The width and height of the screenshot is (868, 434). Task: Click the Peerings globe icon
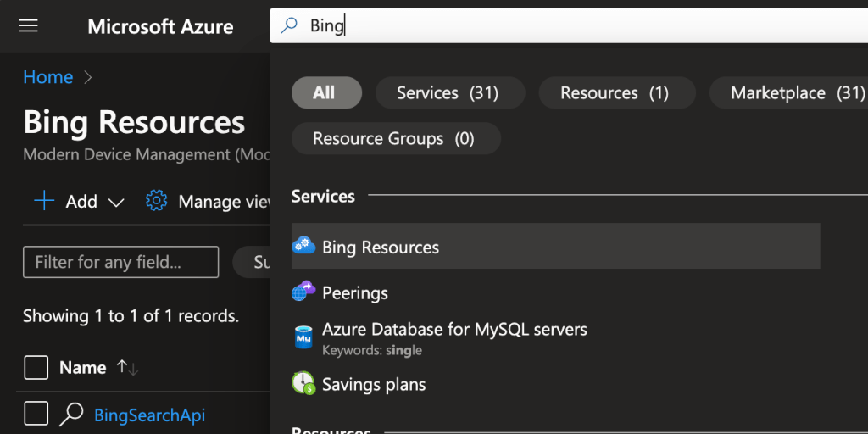[x=303, y=292]
